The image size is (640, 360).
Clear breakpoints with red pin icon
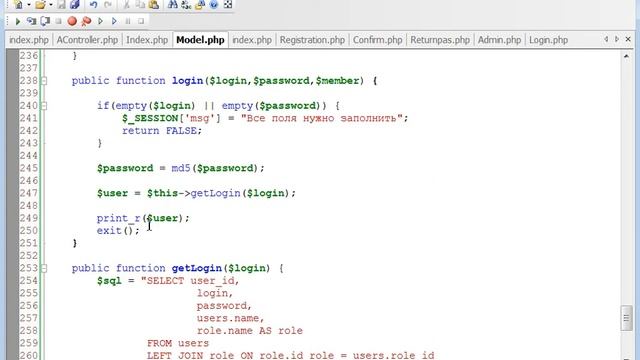pyautogui.click(x=86, y=21)
